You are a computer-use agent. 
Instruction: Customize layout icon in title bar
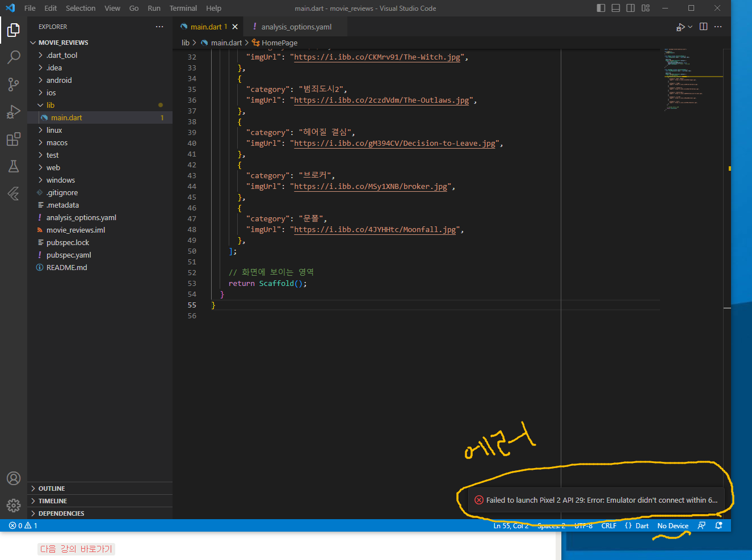(646, 8)
